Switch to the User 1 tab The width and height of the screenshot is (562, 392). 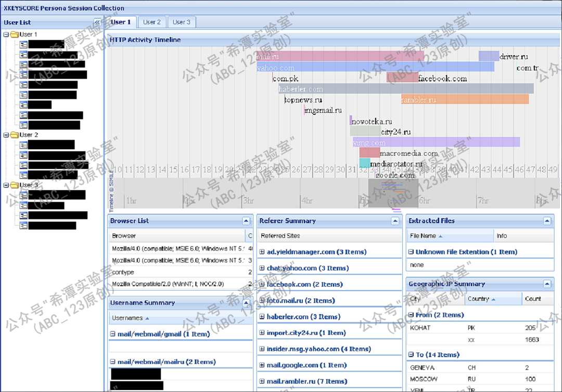point(120,22)
